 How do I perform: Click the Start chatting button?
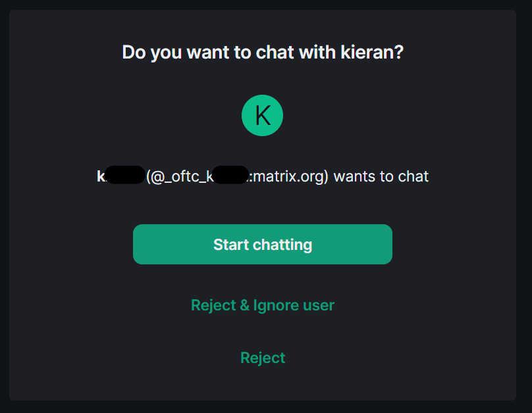click(263, 244)
